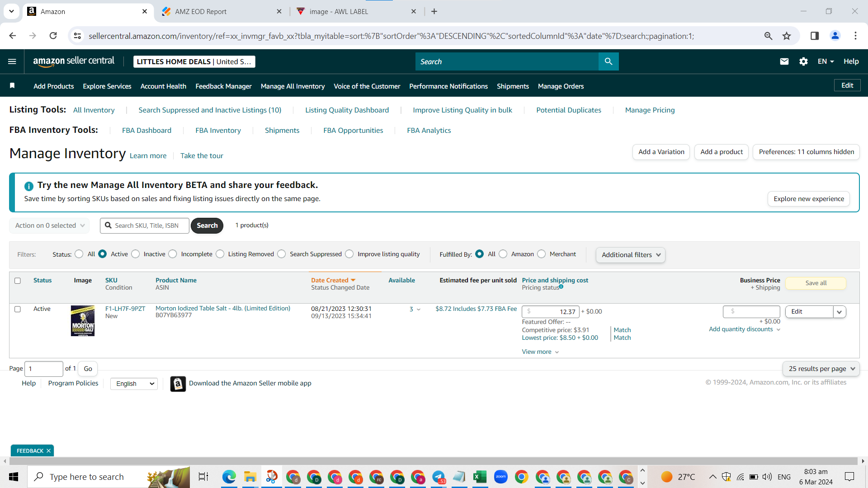Switch to image - AWL LABEL tab
The image size is (868, 488).
(x=356, y=11)
